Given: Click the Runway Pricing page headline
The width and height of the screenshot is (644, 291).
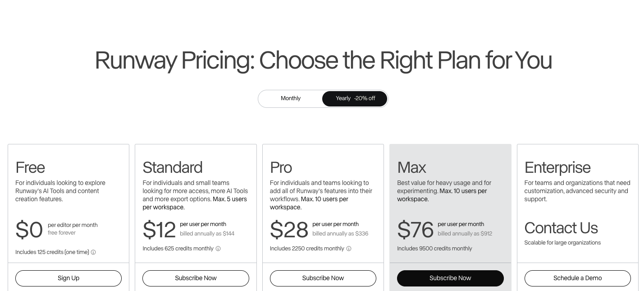Looking at the screenshot, I should pos(323,60).
